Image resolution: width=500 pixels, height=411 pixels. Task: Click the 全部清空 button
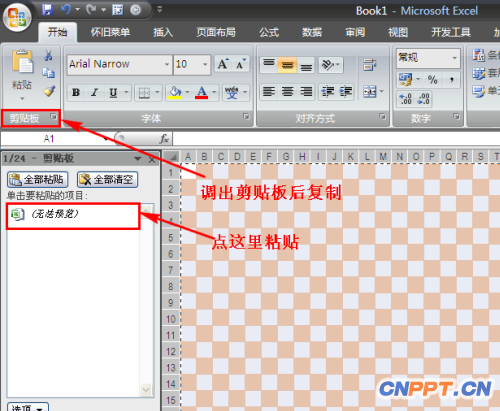[107, 180]
